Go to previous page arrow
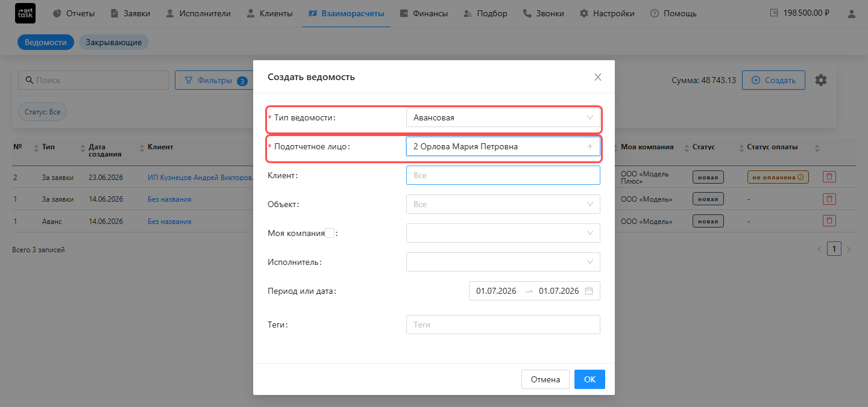The image size is (868, 407). pyautogui.click(x=820, y=249)
